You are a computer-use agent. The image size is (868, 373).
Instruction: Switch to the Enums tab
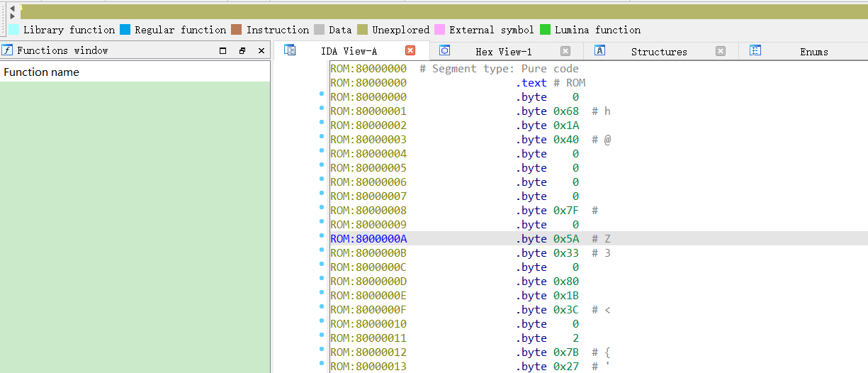coord(813,52)
